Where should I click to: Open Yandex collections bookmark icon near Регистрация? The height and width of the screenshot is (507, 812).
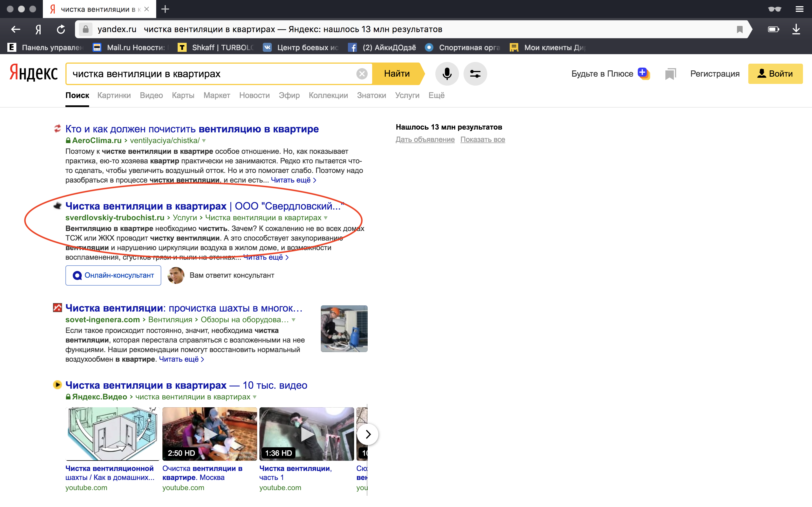[x=670, y=74]
